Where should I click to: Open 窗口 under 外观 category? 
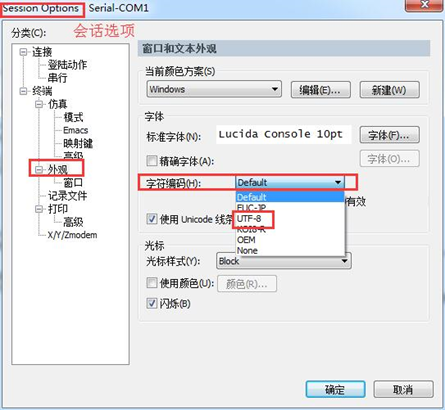(x=73, y=183)
